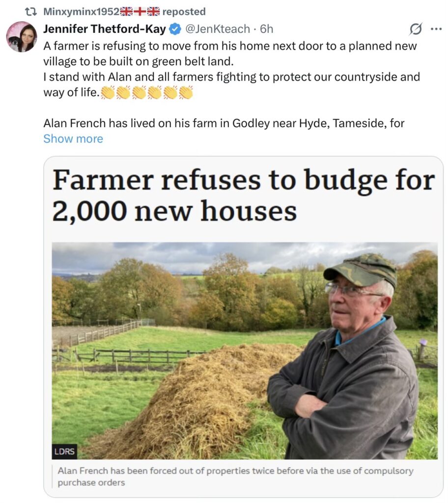Open Jennifer Thetford-Kay's profile avatar
The image size is (448, 503).
click(22, 36)
